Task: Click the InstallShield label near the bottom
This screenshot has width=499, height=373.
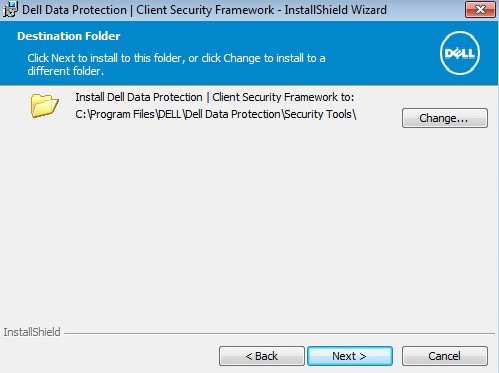Action: click(x=32, y=332)
